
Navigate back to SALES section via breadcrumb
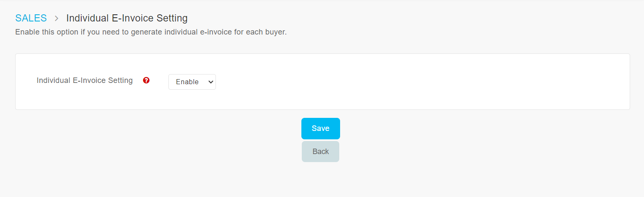(x=31, y=18)
